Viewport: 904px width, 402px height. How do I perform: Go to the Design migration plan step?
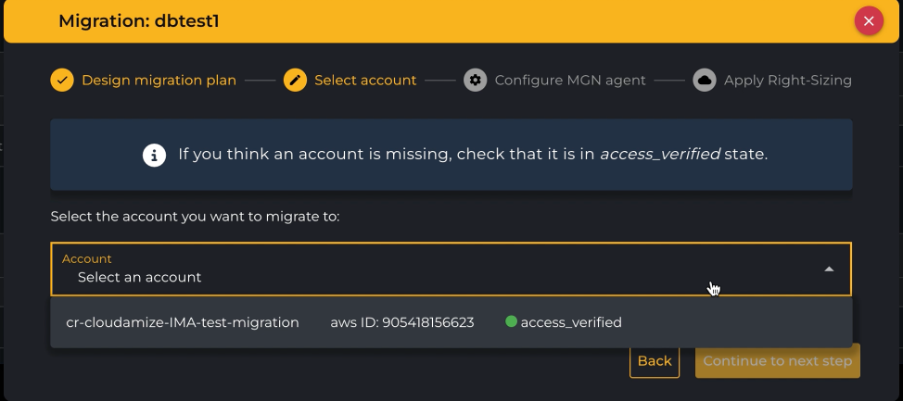(159, 80)
